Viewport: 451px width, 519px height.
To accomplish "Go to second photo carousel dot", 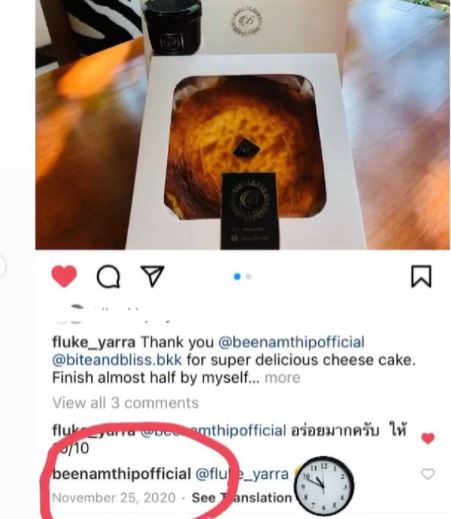I will click(x=248, y=277).
